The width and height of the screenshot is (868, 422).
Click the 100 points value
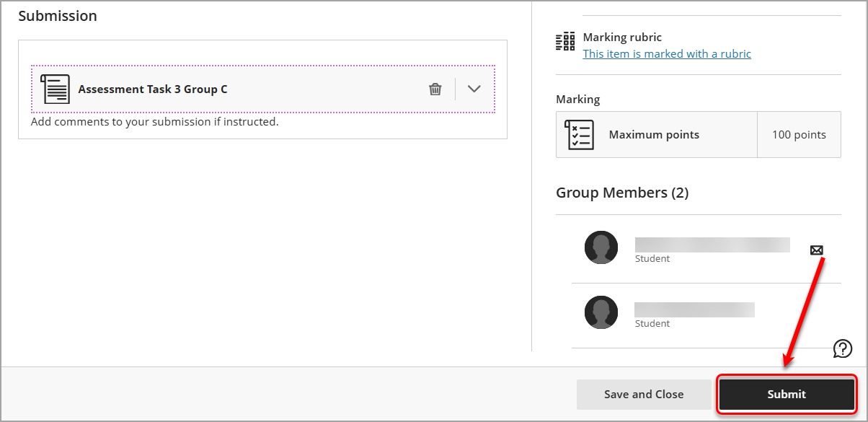[x=799, y=134]
